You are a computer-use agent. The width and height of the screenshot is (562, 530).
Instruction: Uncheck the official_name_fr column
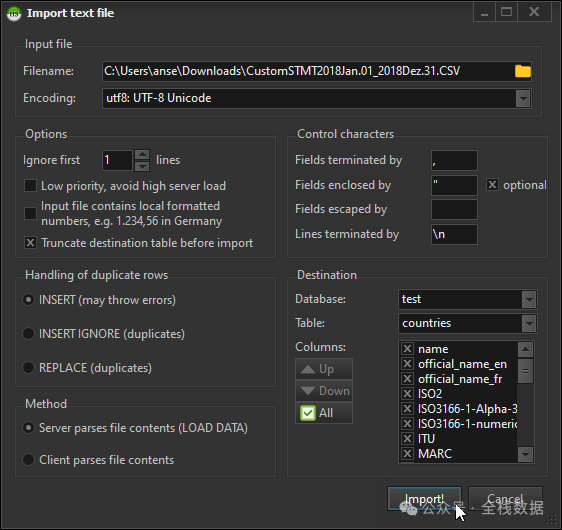[x=407, y=379]
